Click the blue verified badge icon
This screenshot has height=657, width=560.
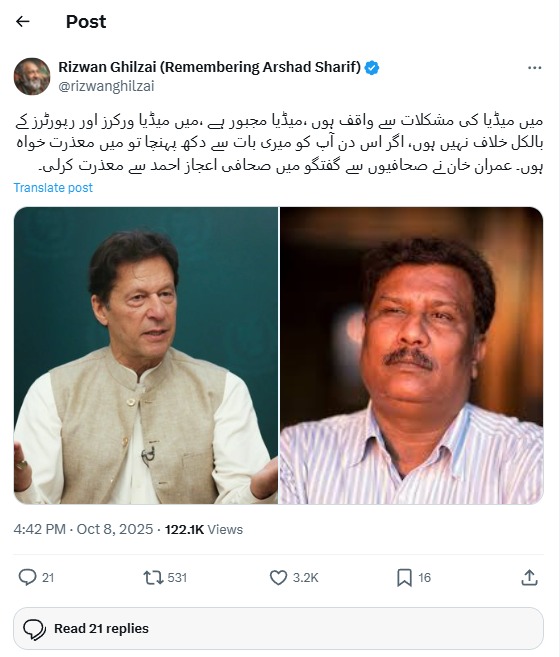[x=372, y=67]
